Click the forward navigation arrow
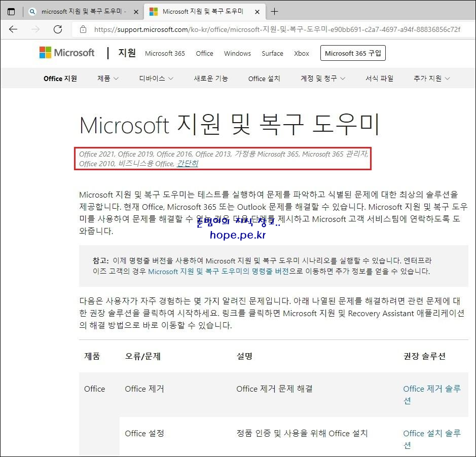The height and width of the screenshot is (457, 476). pos(35,29)
